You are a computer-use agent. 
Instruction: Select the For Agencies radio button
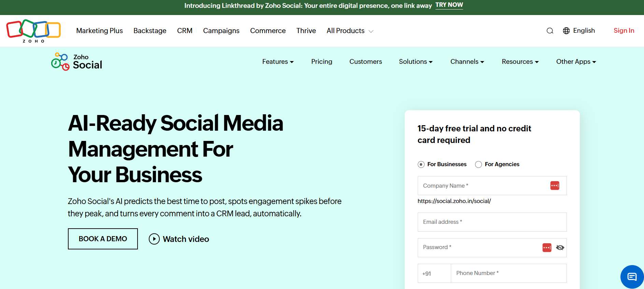tap(478, 164)
